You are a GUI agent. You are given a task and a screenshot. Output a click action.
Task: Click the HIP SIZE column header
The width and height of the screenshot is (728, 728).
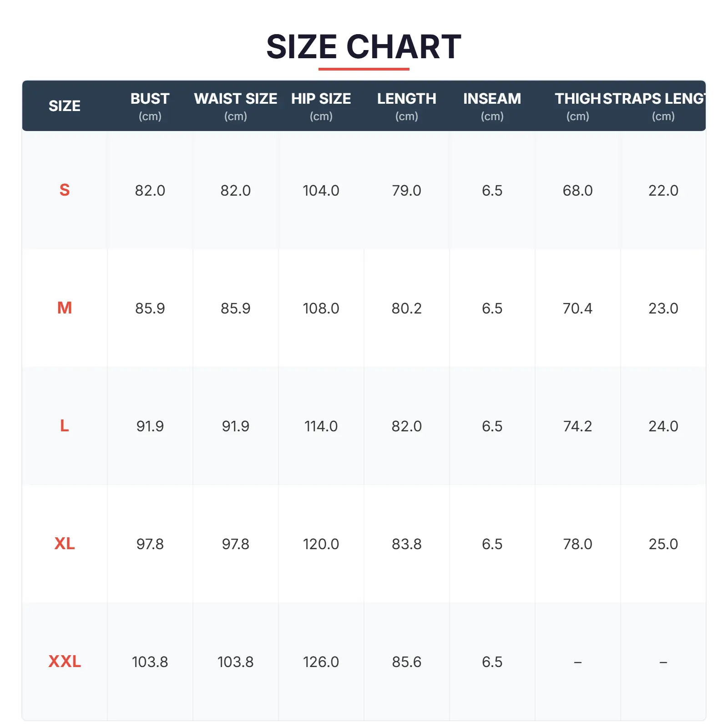[321, 106]
